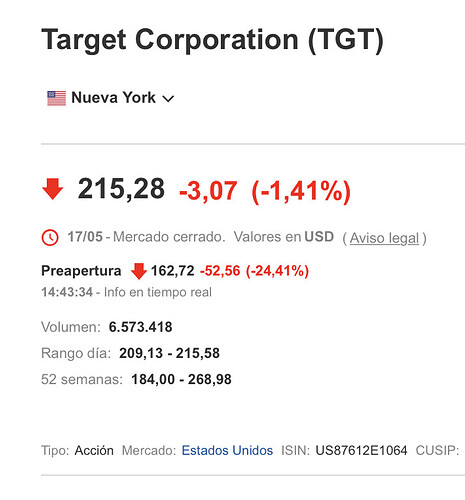Click the red clock icon
The width and height of the screenshot is (465, 500).
pyautogui.click(x=50, y=237)
